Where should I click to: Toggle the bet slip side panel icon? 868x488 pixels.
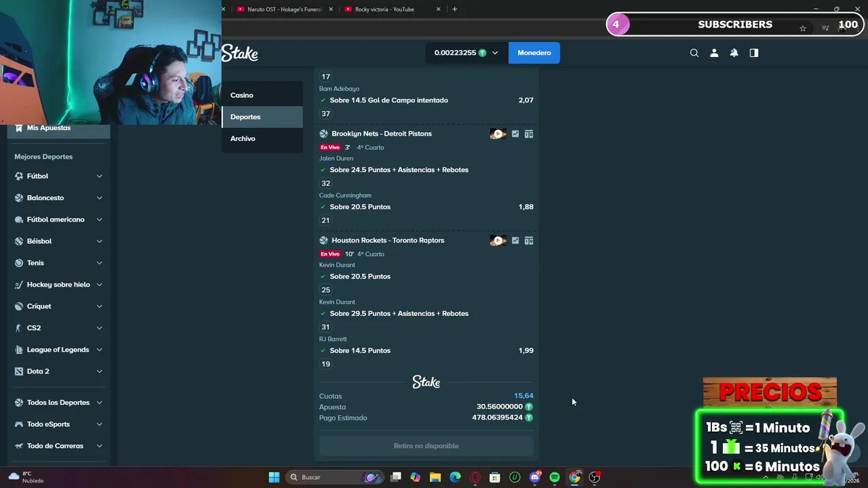(754, 53)
